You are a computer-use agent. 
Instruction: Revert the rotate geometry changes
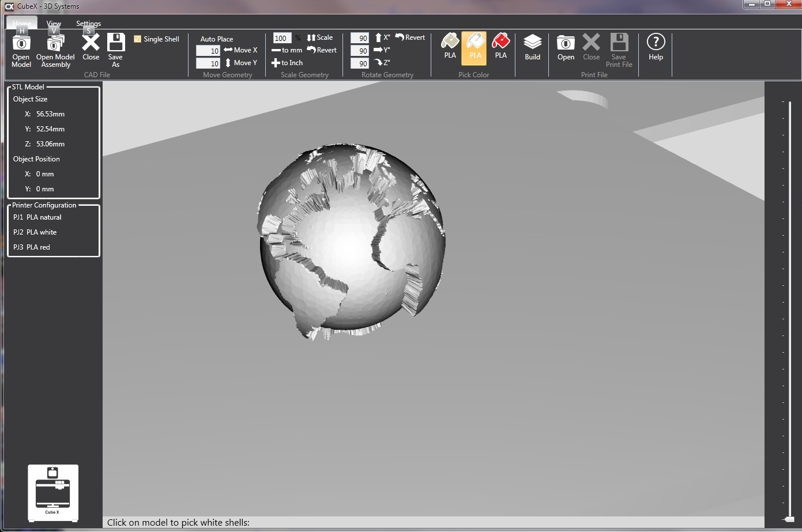tap(410, 37)
